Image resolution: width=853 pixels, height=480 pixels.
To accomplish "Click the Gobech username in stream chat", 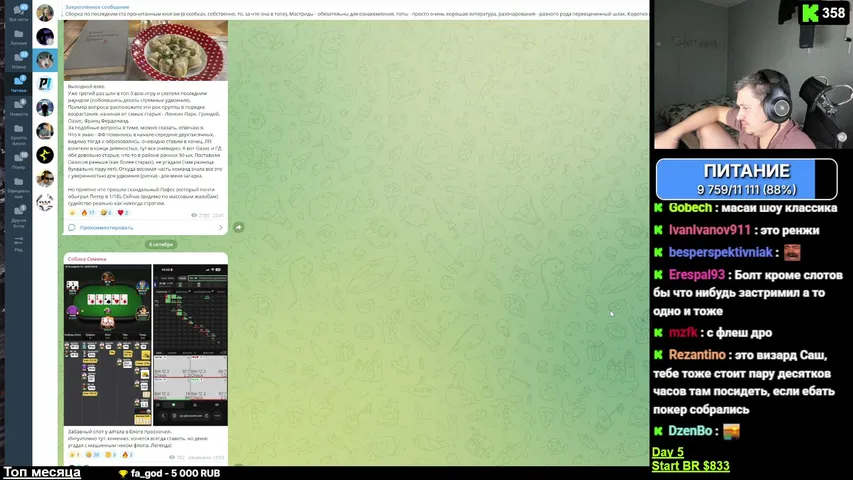I will pos(690,208).
